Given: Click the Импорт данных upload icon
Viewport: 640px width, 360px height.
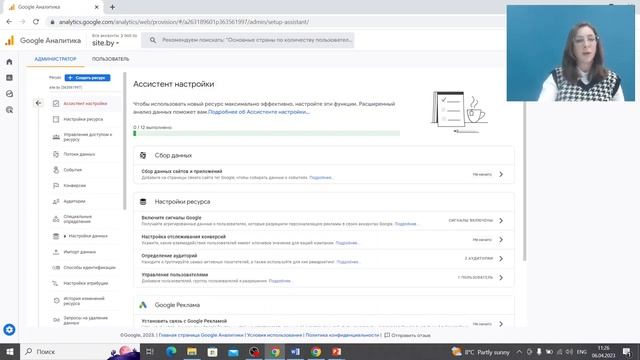Looking at the screenshot, I should point(56,252).
